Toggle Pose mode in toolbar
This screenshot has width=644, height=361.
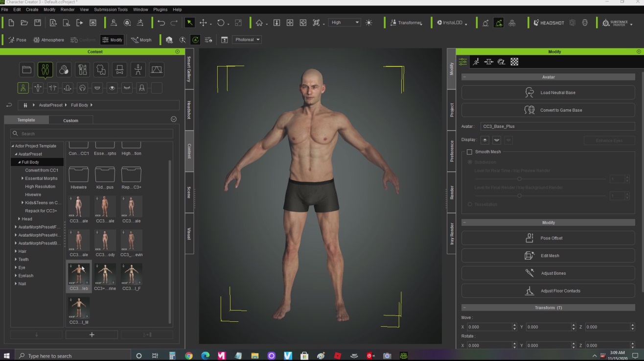pyautogui.click(x=17, y=40)
